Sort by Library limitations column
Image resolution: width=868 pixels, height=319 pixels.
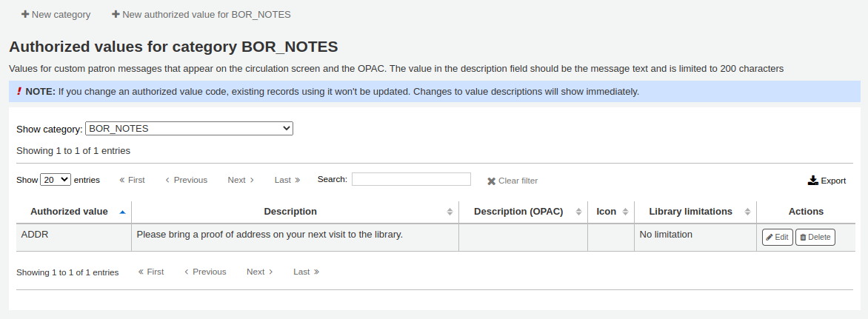click(x=690, y=212)
